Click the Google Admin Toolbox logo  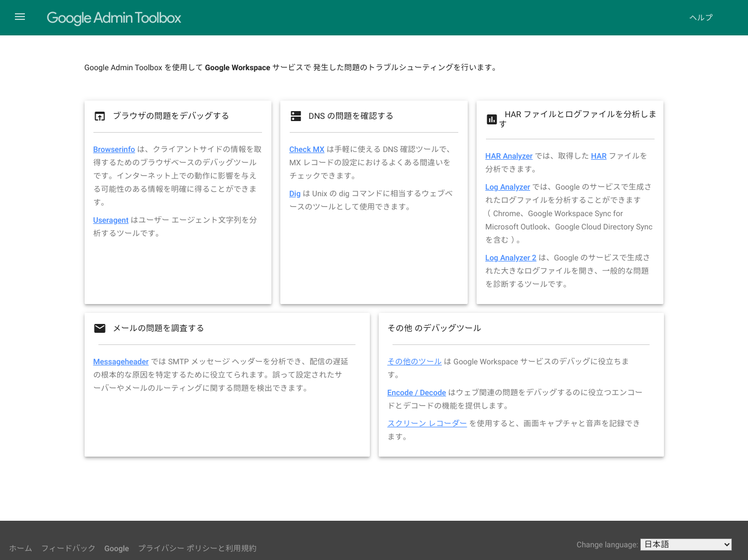coord(113,18)
